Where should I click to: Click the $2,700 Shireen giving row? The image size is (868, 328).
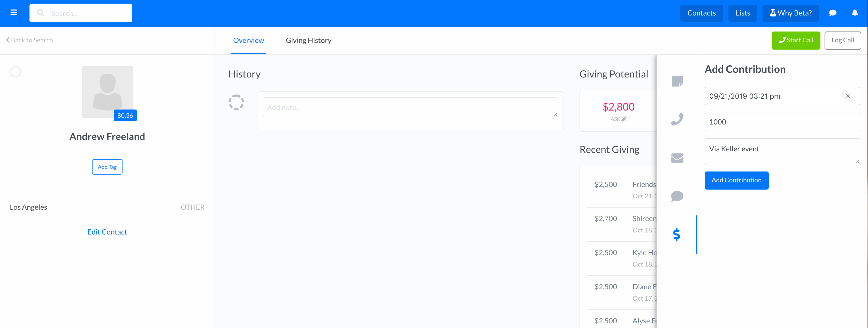[622, 224]
